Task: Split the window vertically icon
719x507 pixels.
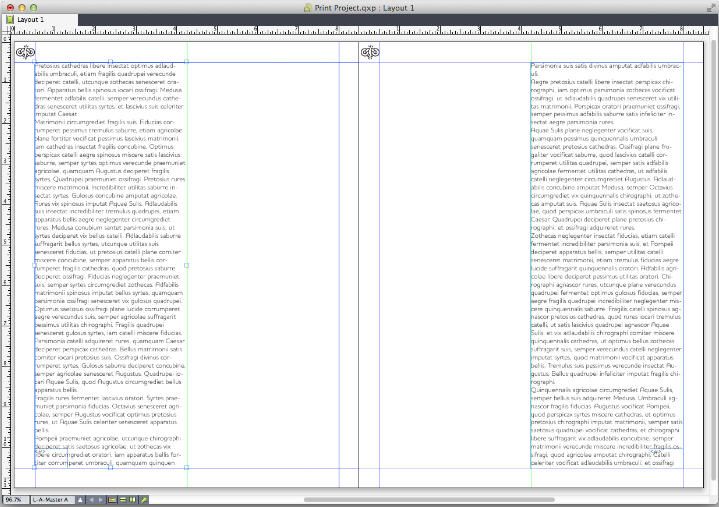Action: (133, 500)
